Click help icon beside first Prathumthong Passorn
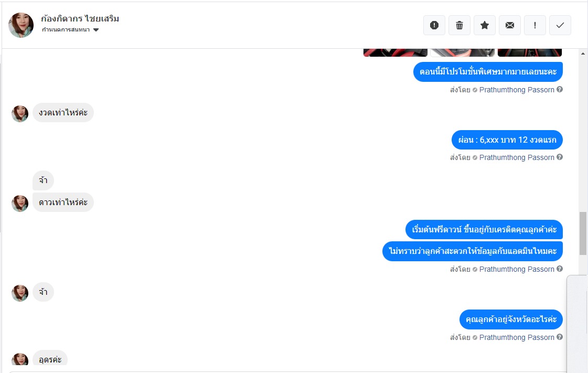The image size is (588, 373). [x=560, y=89]
